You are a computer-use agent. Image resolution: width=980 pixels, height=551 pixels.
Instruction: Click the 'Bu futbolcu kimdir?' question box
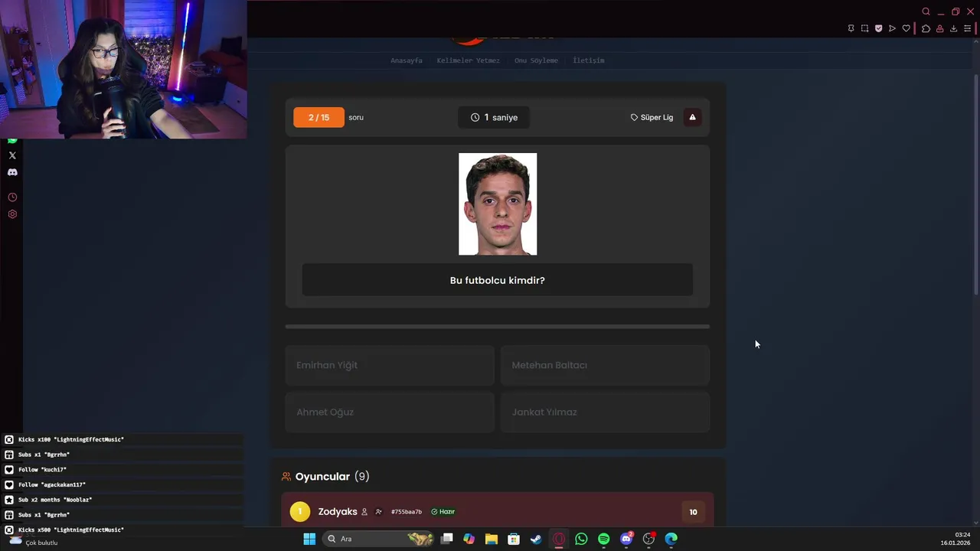[x=498, y=280]
